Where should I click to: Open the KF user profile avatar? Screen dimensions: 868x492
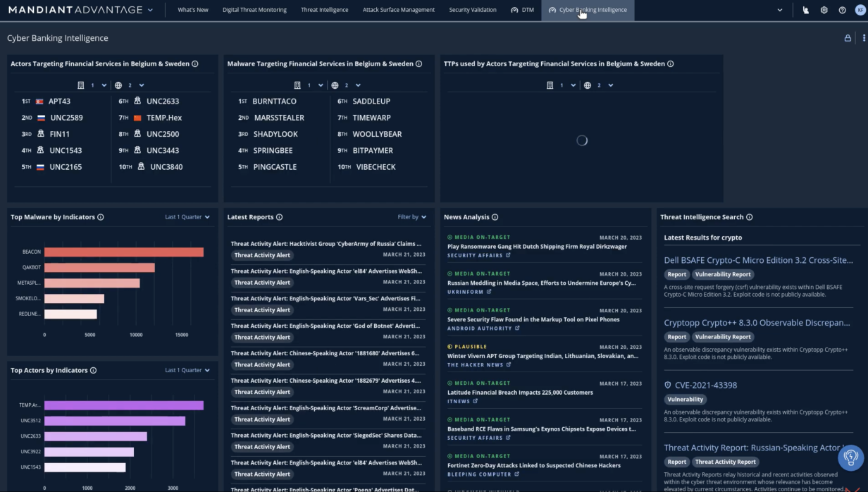(860, 10)
